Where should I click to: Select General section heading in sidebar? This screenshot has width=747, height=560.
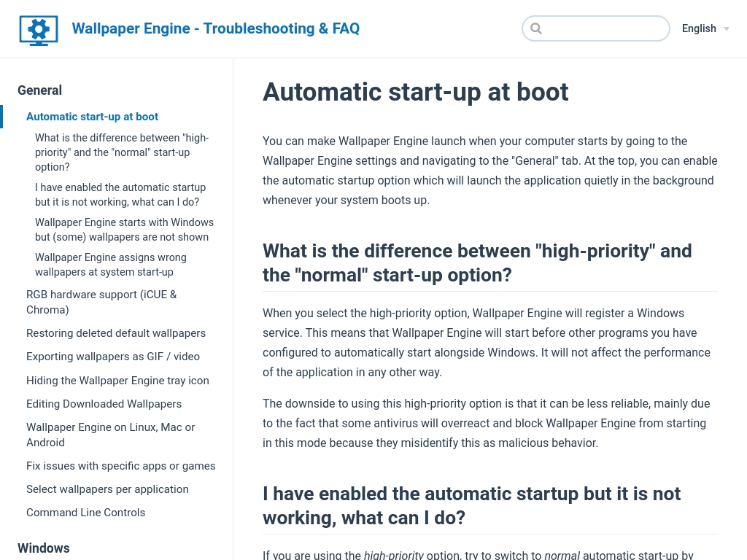(39, 90)
